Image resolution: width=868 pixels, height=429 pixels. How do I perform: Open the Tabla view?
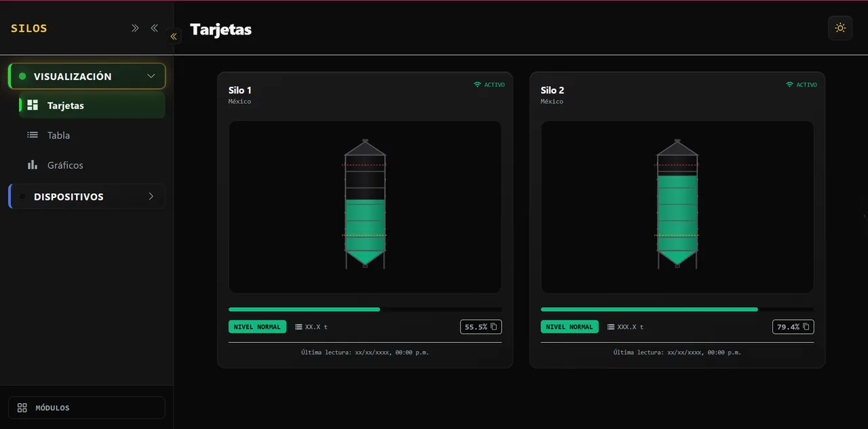point(92,135)
